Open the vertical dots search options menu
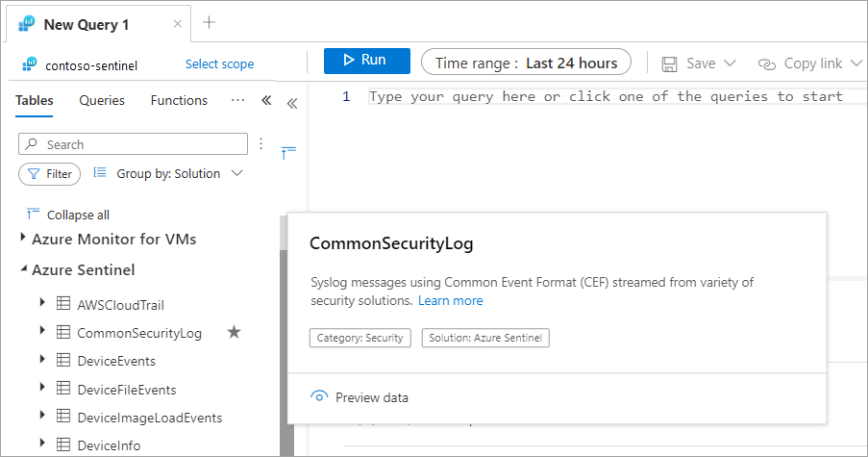This screenshot has height=457, width=868. 260,144
